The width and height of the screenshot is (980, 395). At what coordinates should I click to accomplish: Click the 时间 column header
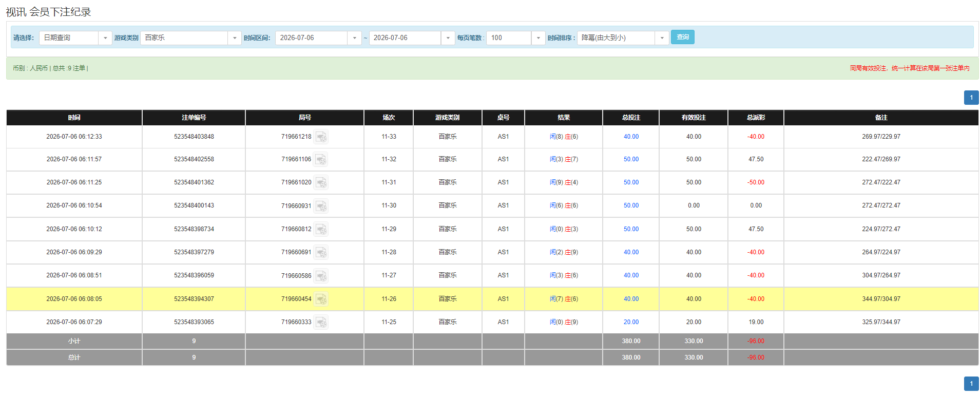pyautogui.click(x=74, y=118)
